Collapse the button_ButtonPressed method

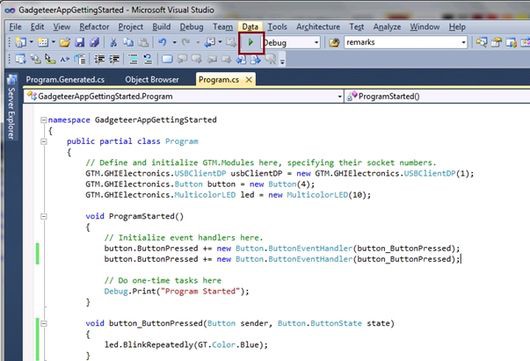44,323
